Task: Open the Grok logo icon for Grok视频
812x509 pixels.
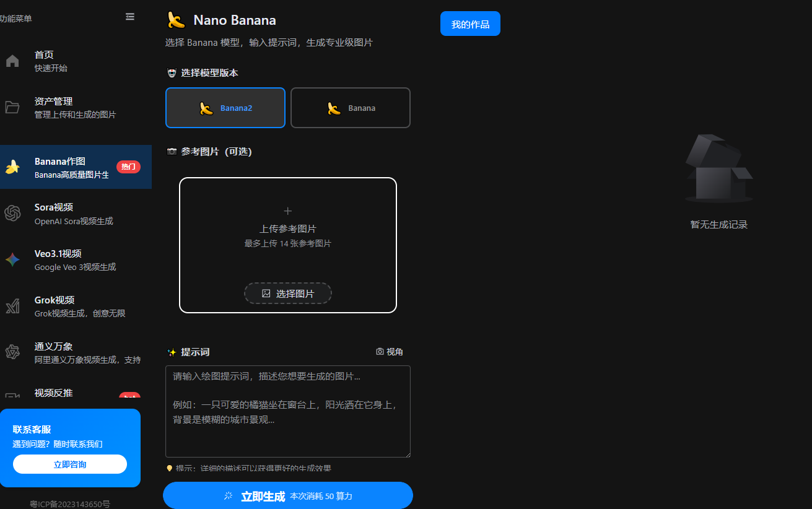Action: [x=12, y=306]
